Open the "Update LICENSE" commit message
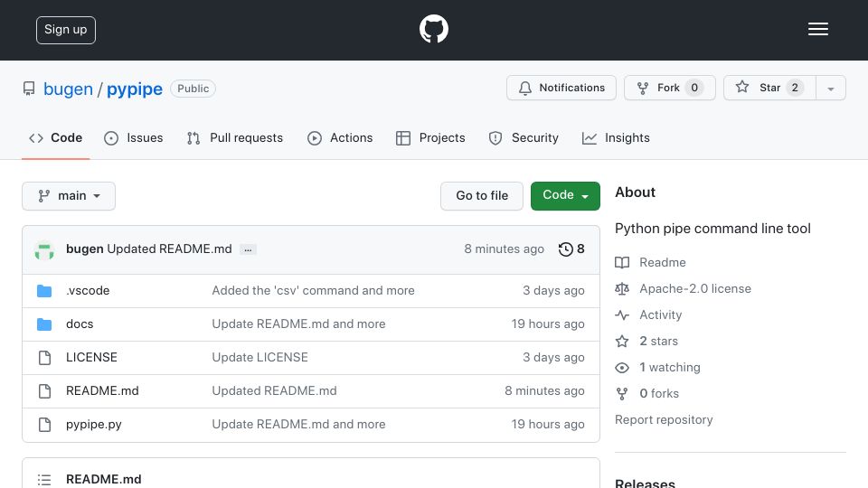The width and height of the screenshot is (868, 488). pyautogui.click(x=259, y=358)
